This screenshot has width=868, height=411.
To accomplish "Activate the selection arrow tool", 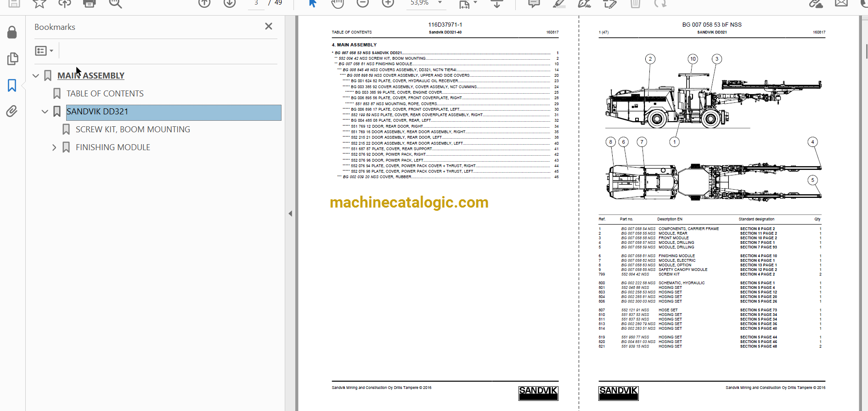I will tap(313, 3).
